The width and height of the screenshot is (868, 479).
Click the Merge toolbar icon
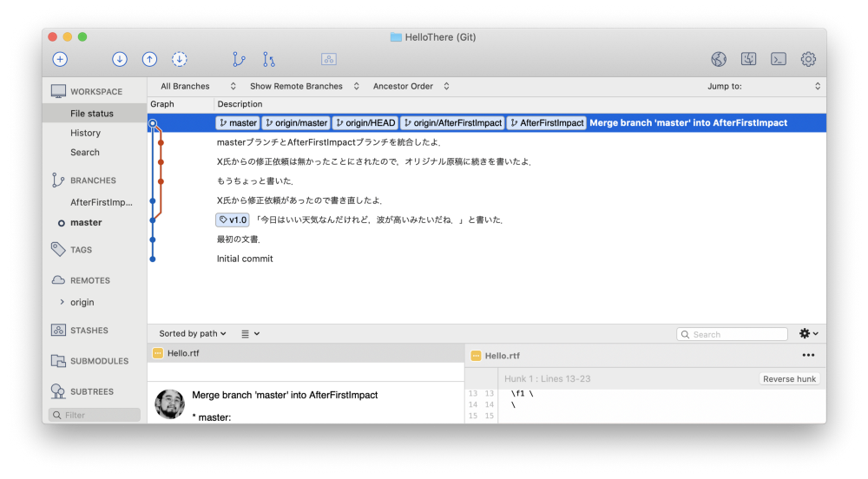point(268,59)
